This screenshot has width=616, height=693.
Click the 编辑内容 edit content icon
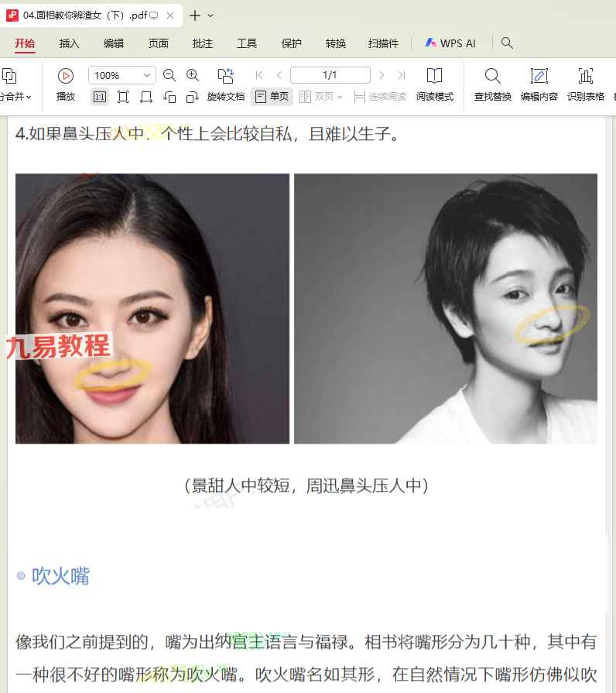pos(539,76)
